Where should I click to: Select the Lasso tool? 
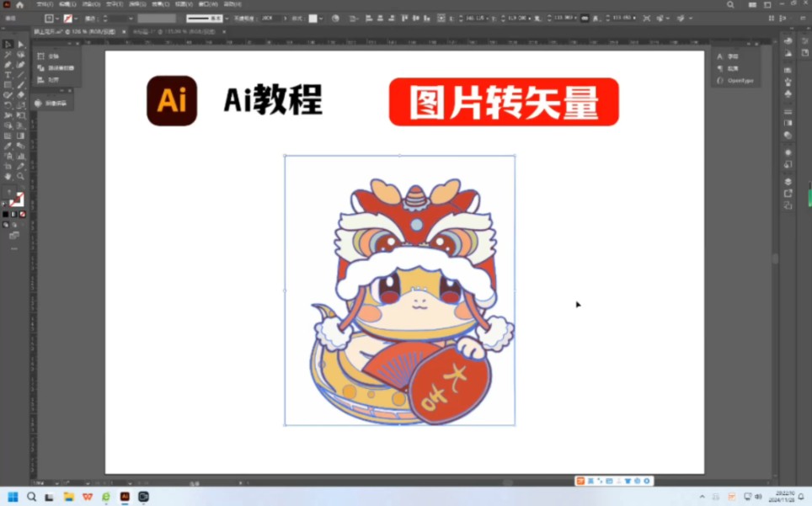(x=21, y=55)
